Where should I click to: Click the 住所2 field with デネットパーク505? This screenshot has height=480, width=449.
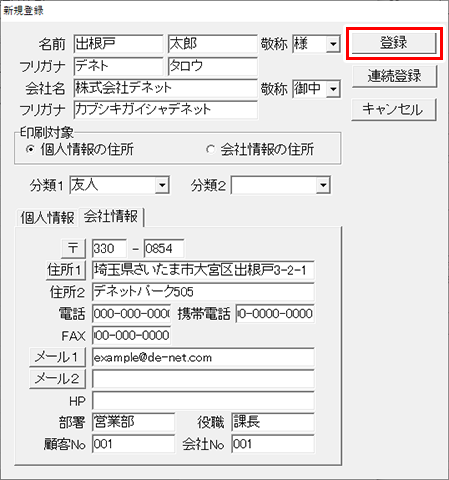[203, 292]
